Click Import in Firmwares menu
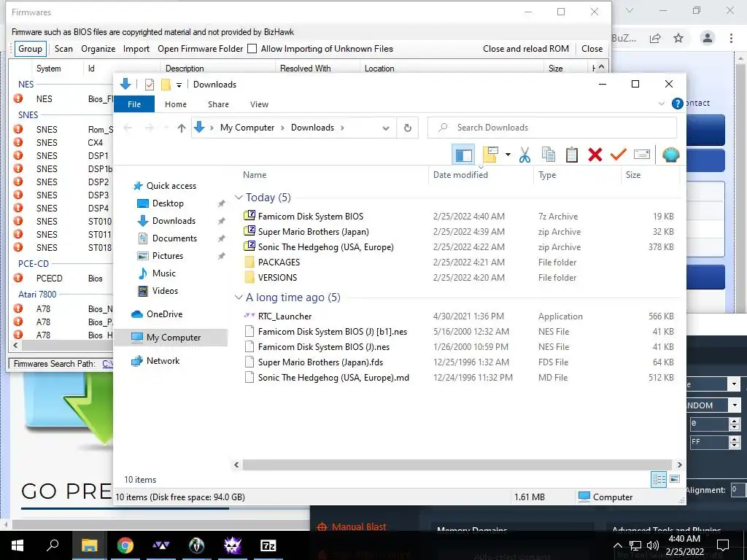Viewport: 747px width, 560px height. pos(136,49)
